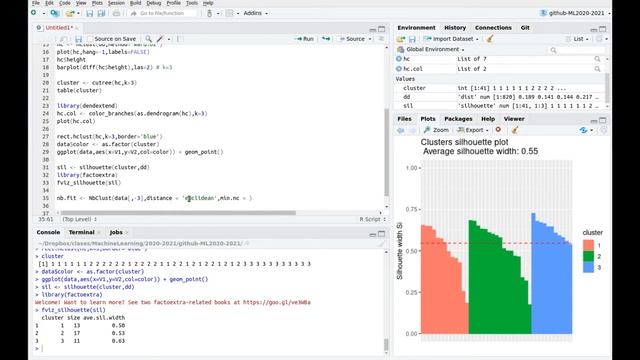The height and width of the screenshot is (360, 640).
Task: Open the Addins dropdown
Action: 256,13
